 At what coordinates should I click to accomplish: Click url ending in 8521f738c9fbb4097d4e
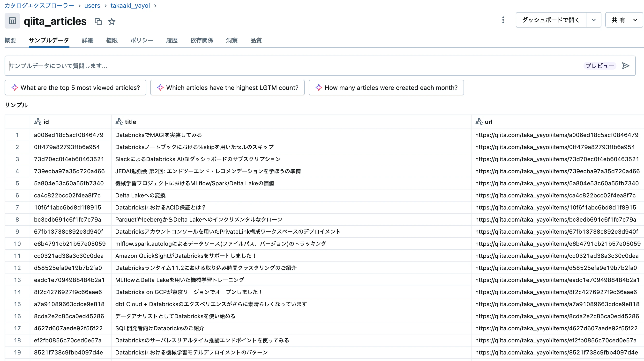pos(556,353)
